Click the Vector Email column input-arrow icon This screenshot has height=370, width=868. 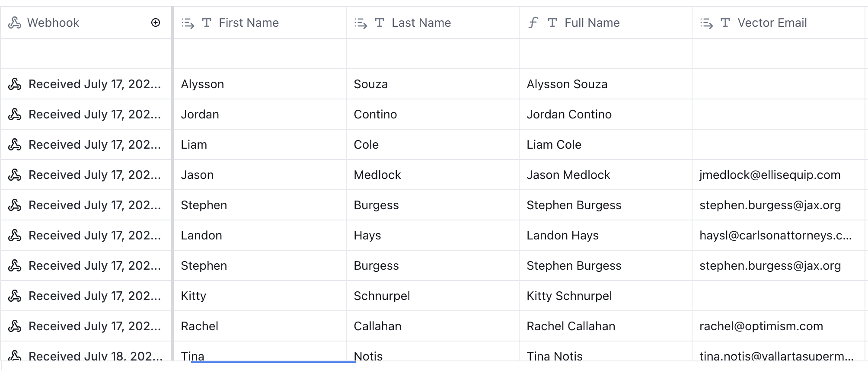(x=706, y=23)
